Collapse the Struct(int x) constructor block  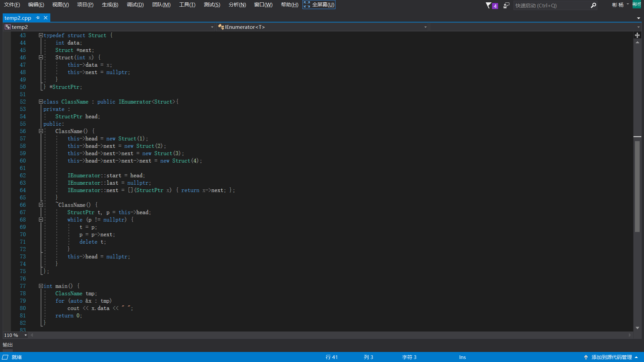pos(41,57)
